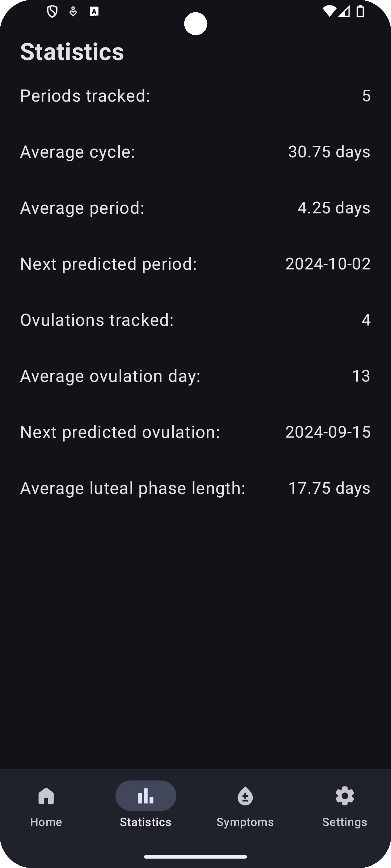This screenshot has height=868, width=391.
Task: Tap the shield icon in status bar
Action: (52, 12)
